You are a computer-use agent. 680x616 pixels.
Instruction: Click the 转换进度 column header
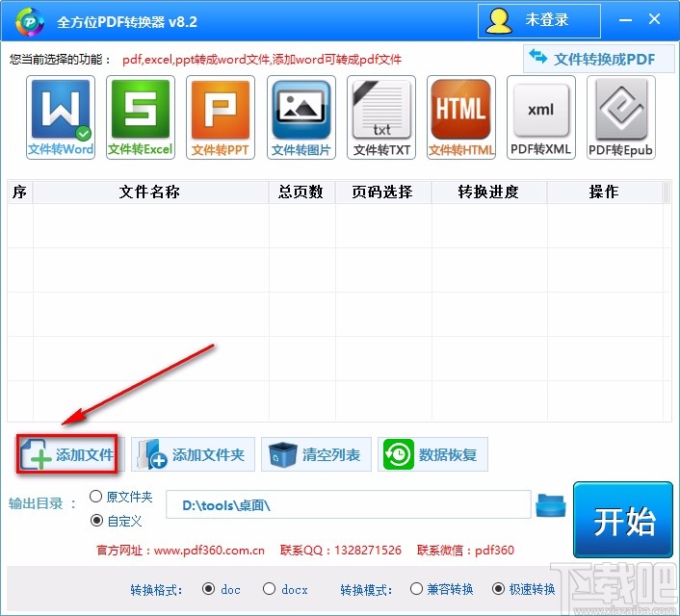click(489, 192)
